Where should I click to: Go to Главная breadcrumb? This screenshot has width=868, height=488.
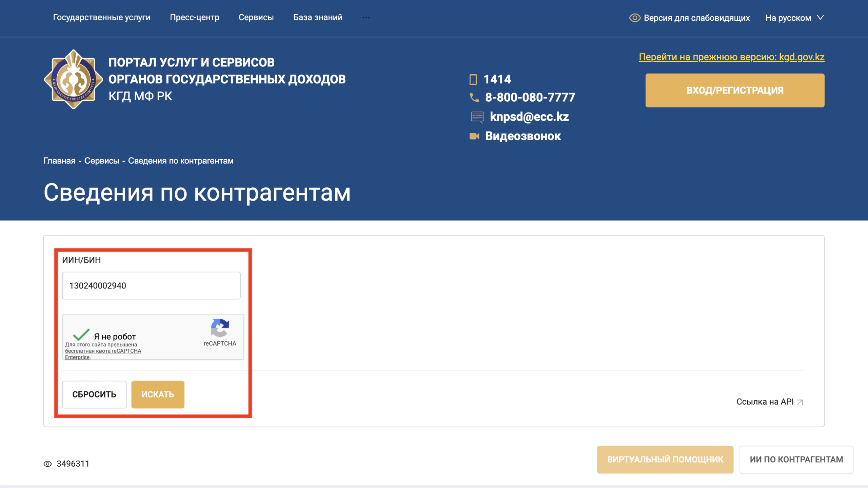pos(59,161)
